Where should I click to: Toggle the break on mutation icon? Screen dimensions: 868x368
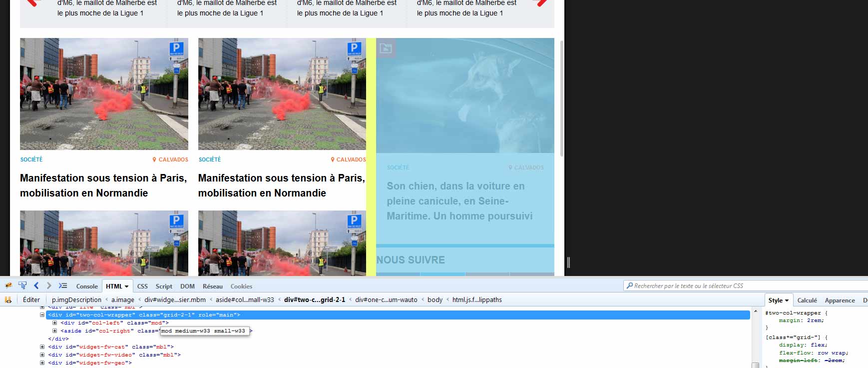(8, 299)
